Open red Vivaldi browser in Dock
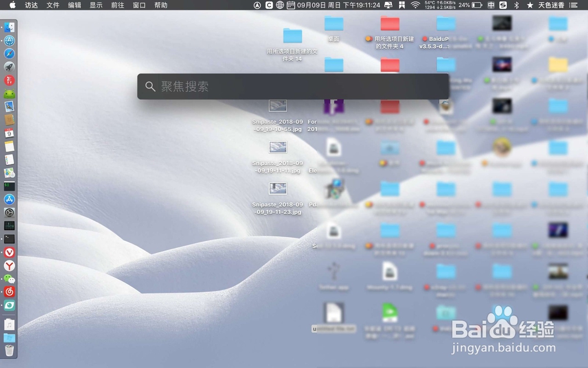The height and width of the screenshot is (368, 588). point(9,253)
